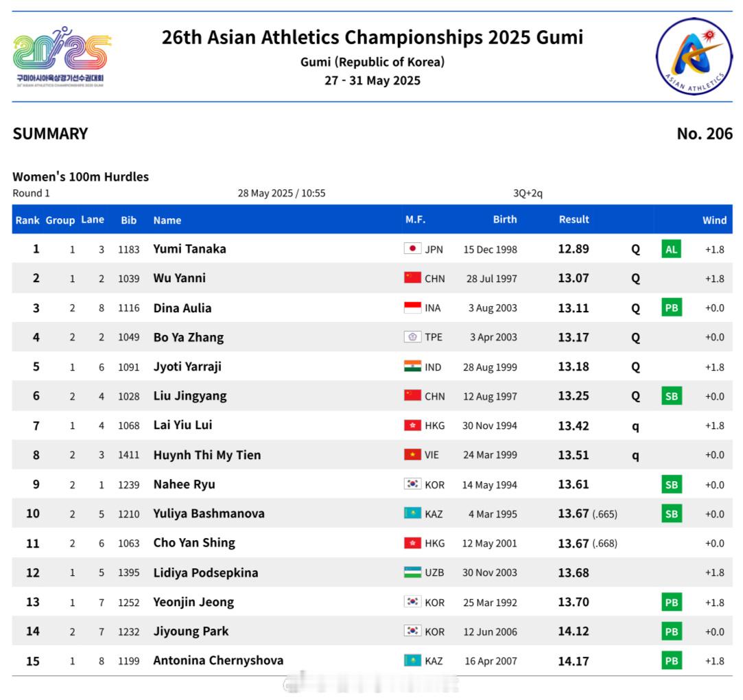The image size is (743, 700).
Task: Click Dina Aulia's green PB badge
Action: click(672, 308)
